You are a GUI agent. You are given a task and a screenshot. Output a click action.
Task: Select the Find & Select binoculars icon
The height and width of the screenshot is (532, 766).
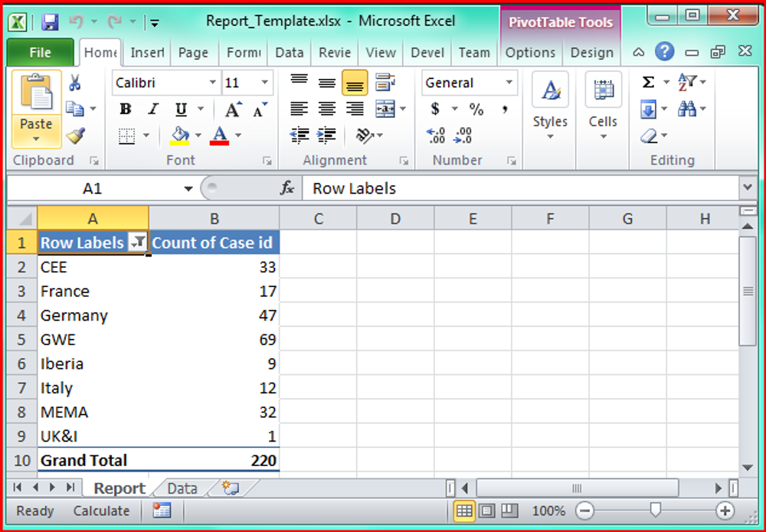click(x=688, y=108)
